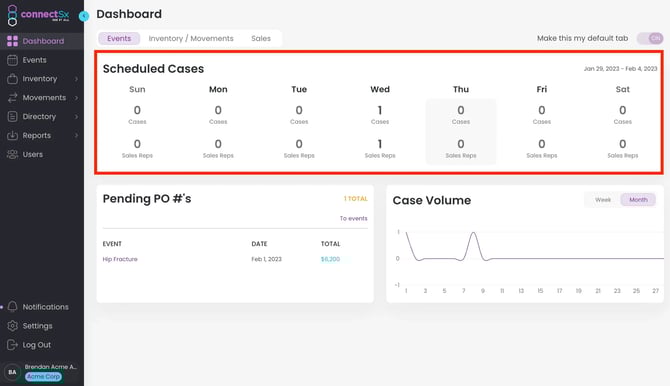Click the Acme Corp badge
The image size is (670, 386).
pyautogui.click(x=43, y=377)
